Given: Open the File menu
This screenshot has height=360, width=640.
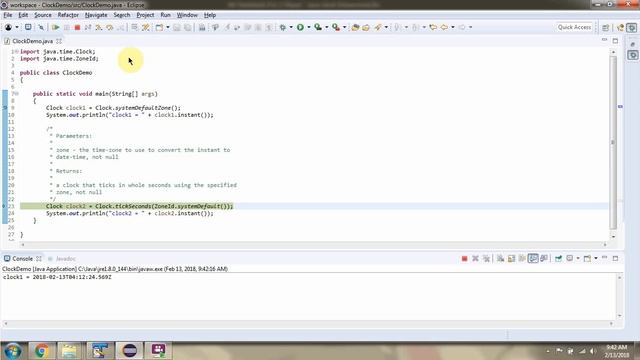Looking at the screenshot, I should [8, 15].
